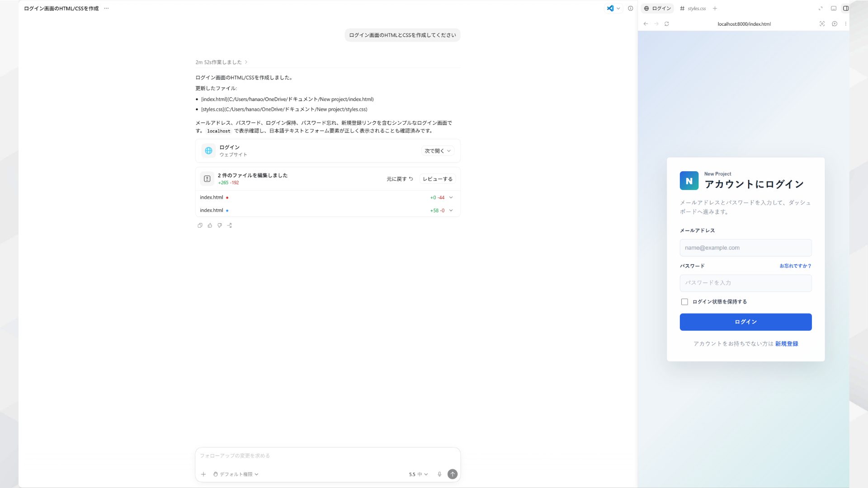Click the thumbs down feedback icon
Image resolution: width=868 pixels, height=488 pixels.
click(x=220, y=225)
